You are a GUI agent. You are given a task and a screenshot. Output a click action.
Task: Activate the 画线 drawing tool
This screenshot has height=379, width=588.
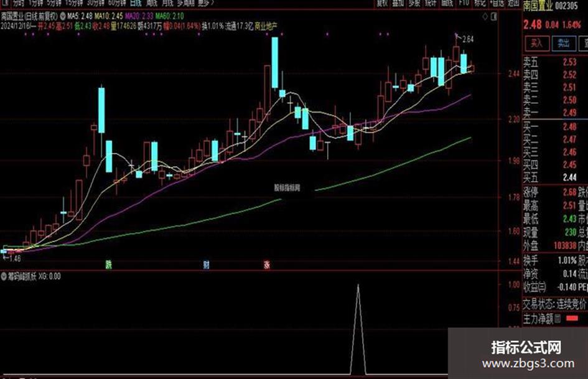pyautogui.click(x=447, y=3)
